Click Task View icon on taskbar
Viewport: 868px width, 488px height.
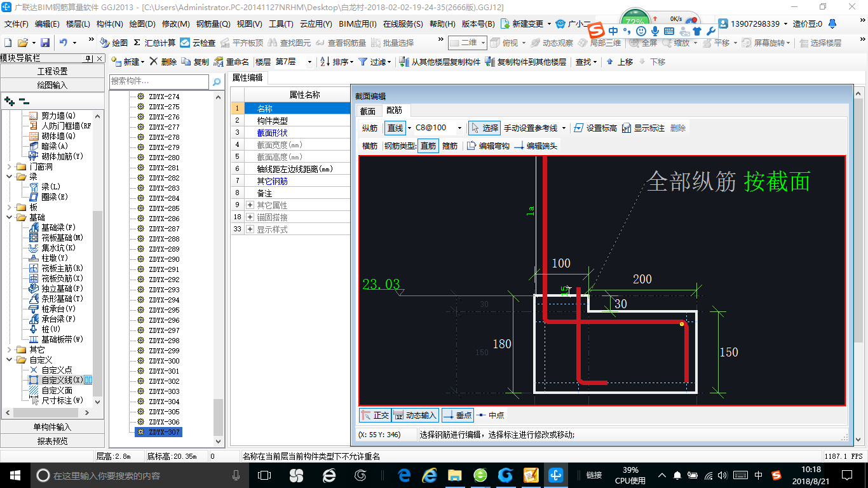pos(264,475)
